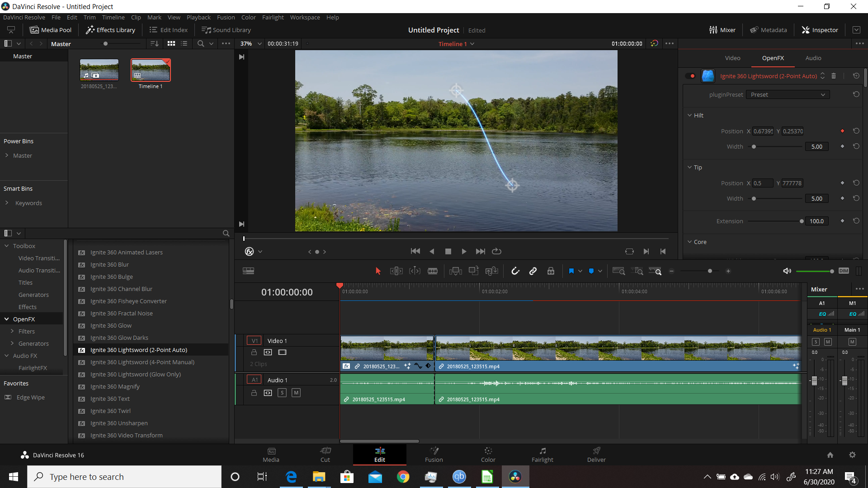The width and height of the screenshot is (868, 488).
Task: Open the Fairlight menu
Action: pos(273,17)
